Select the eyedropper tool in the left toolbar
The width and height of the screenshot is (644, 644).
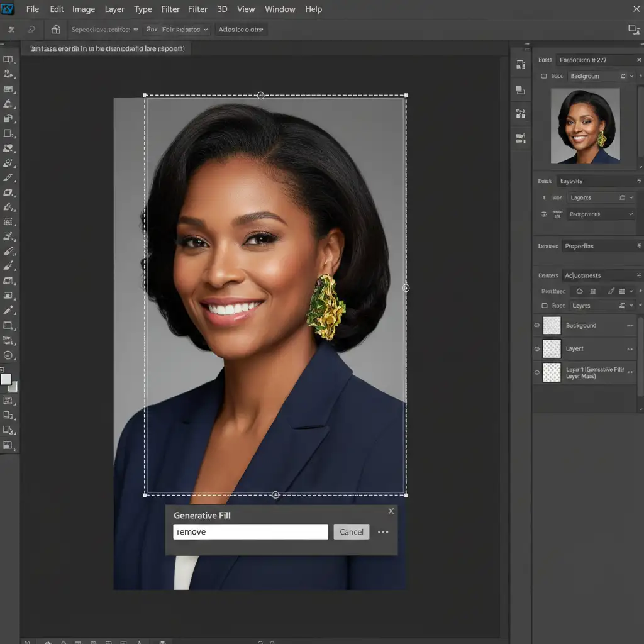(8, 311)
